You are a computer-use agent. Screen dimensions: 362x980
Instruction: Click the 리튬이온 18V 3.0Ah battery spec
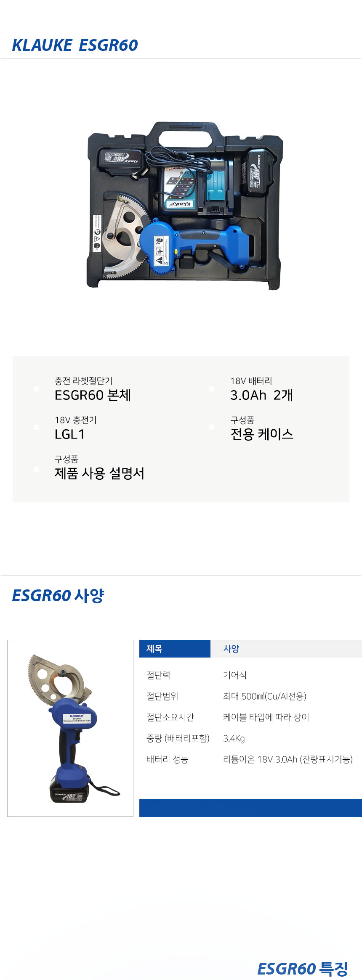pos(288,759)
